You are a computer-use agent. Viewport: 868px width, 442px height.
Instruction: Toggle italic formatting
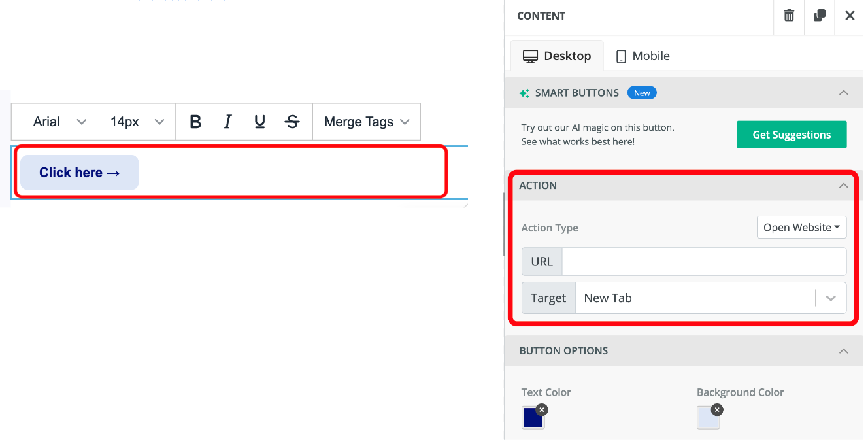227,122
